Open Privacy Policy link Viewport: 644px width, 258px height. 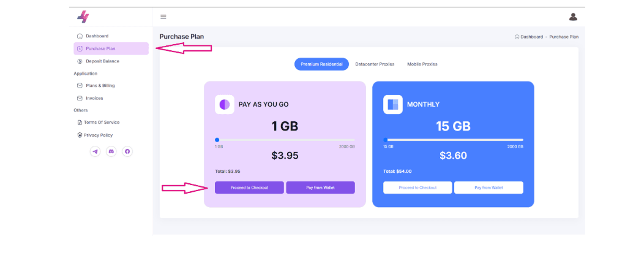point(98,135)
